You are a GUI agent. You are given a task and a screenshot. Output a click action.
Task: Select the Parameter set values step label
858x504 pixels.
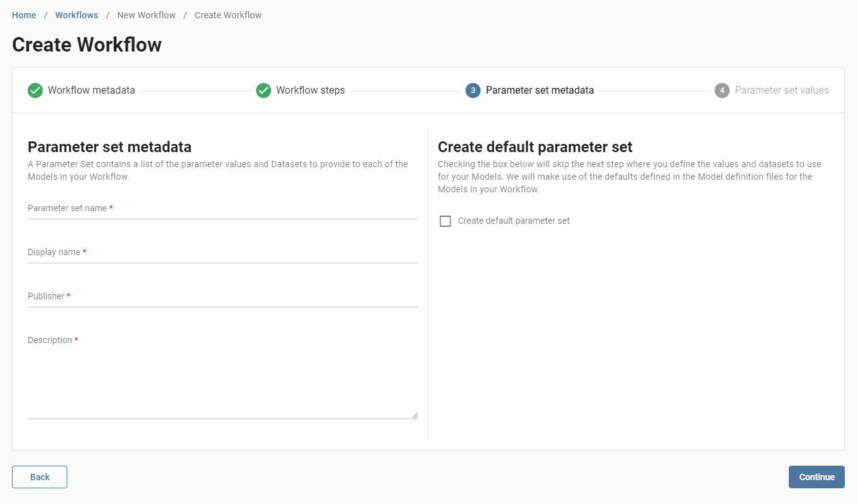click(781, 90)
